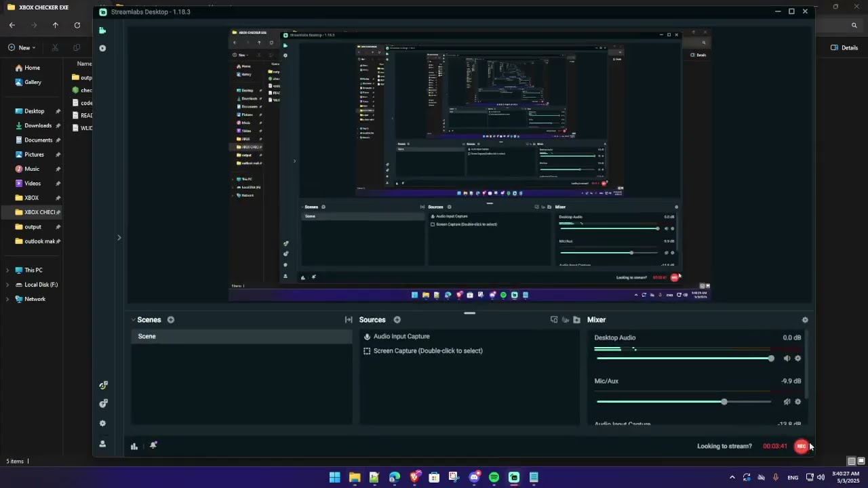The width and height of the screenshot is (868, 488).
Task: Unmute Mic/Aux speaker icon
Action: (787, 402)
